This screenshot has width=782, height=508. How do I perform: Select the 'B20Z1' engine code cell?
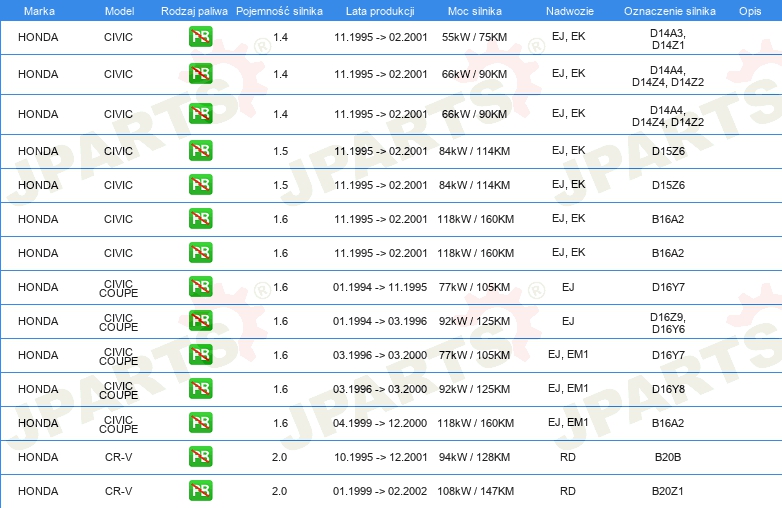pyautogui.click(x=668, y=491)
